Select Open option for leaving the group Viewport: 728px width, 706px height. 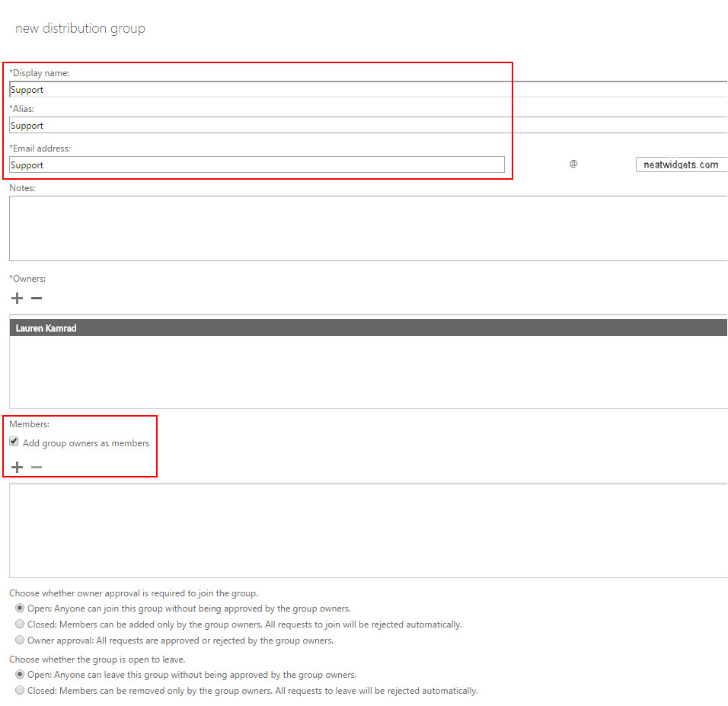20,674
